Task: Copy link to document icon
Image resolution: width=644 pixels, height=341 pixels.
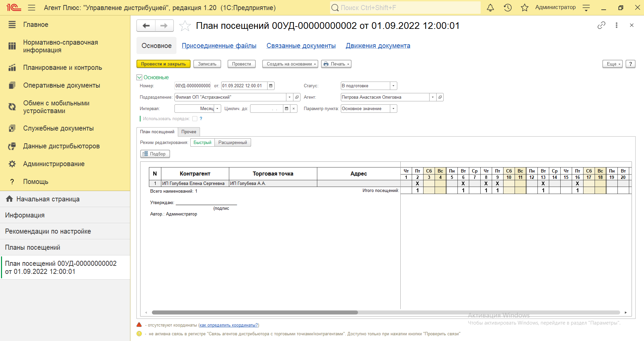Action: (601, 25)
